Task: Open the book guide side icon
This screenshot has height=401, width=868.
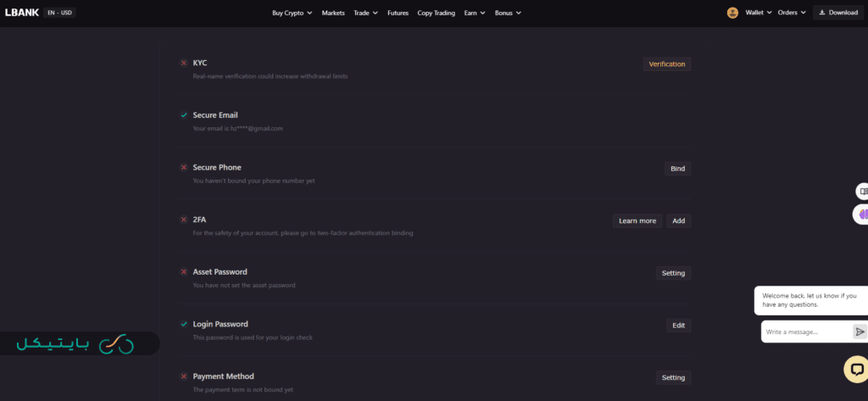Action: click(x=863, y=192)
